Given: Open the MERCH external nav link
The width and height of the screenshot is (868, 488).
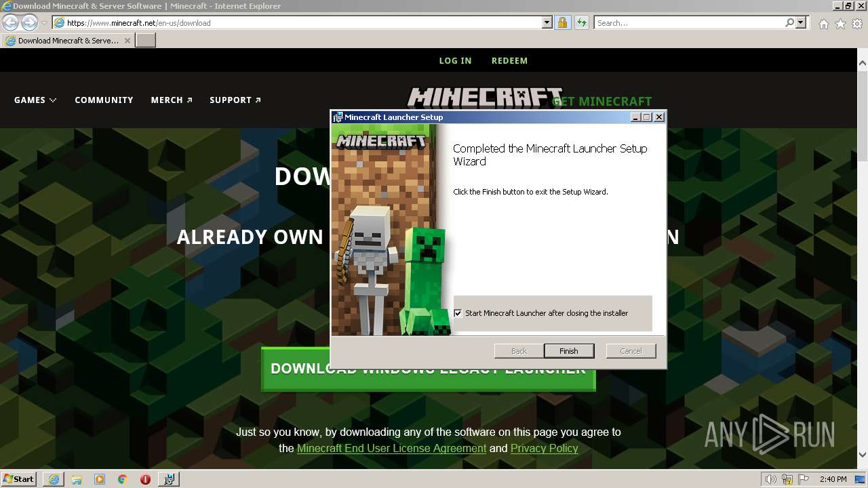Looking at the screenshot, I should (x=172, y=100).
